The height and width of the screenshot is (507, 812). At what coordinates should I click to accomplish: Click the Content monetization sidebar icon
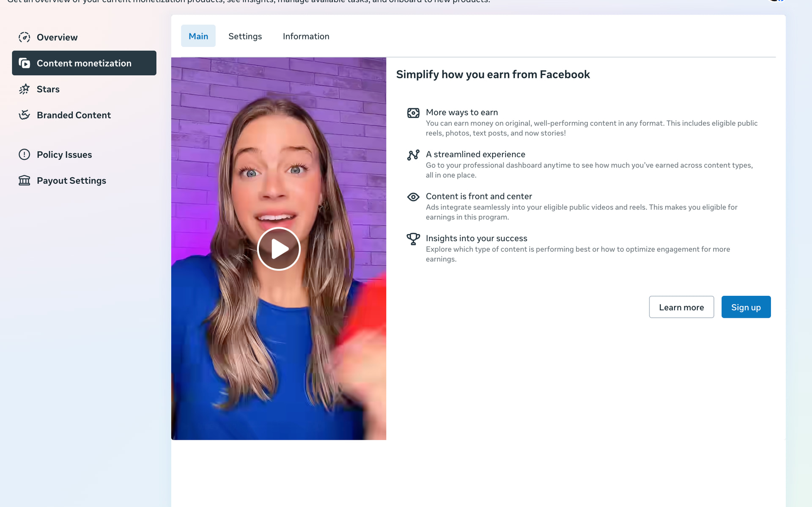click(x=24, y=63)
